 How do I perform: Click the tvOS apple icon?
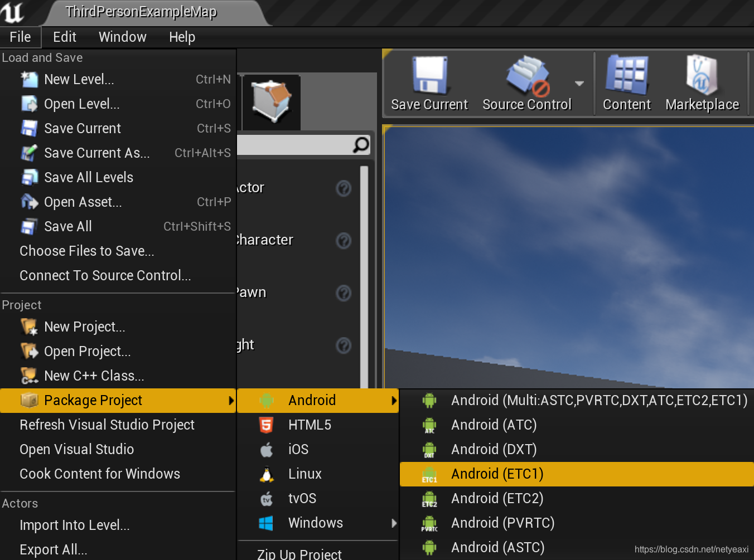[267, 499]
